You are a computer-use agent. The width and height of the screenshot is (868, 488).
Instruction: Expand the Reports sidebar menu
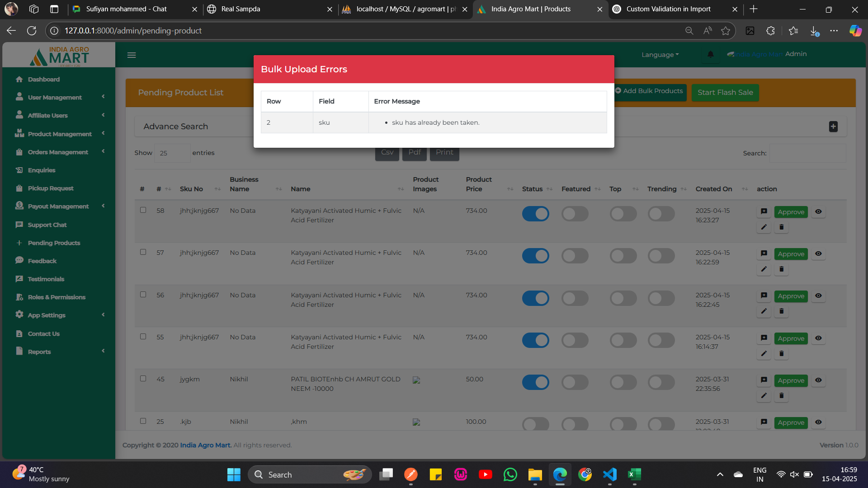39,352
